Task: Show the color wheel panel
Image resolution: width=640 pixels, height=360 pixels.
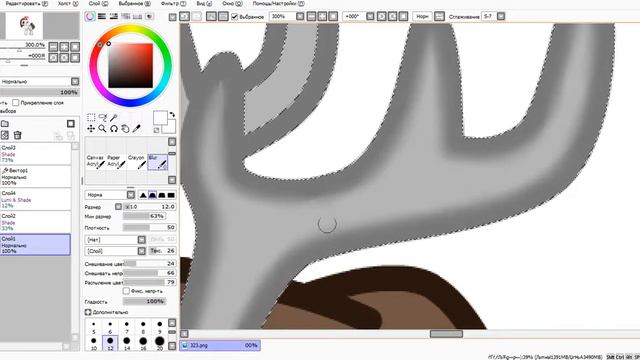Action: point(90,16)
